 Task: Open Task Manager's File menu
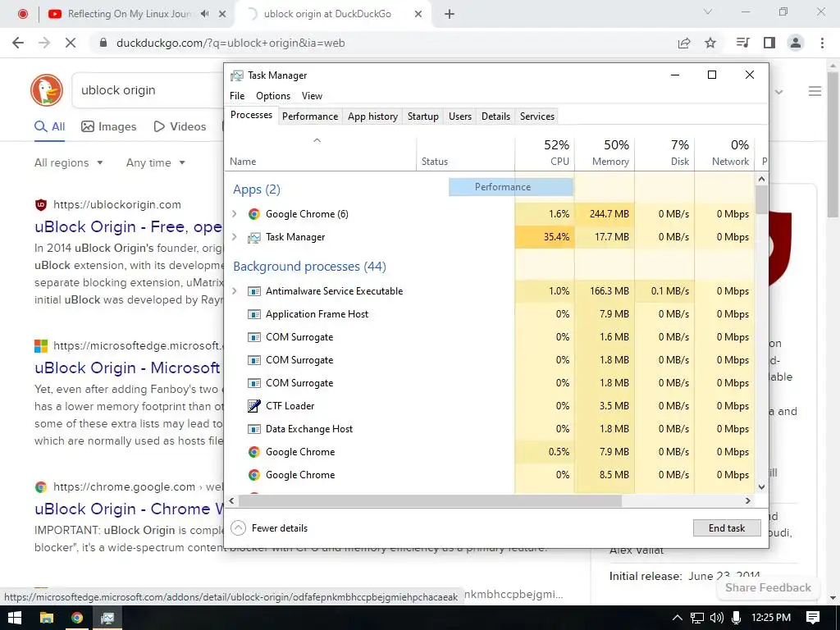[237, 96]
